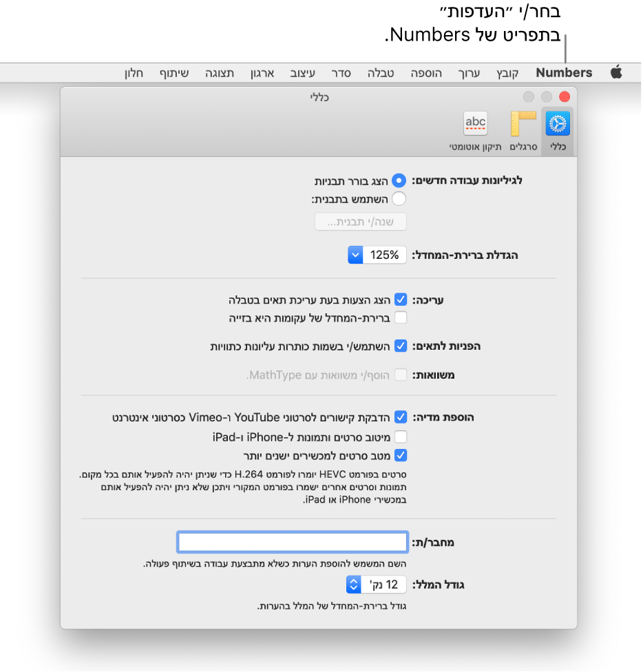Open the תצוגה (View) menu
The height and width of the screenshot is (672, 643).
pos(220,73)
